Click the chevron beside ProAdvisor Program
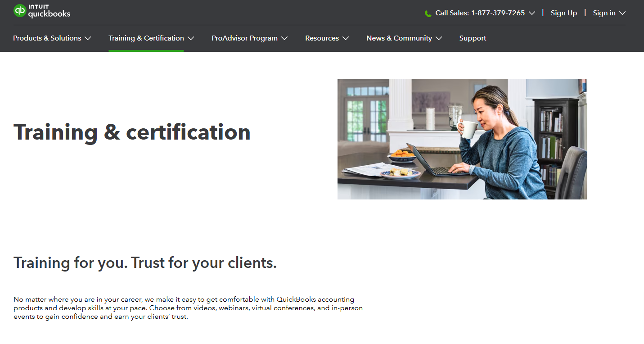The image size is (644, 344). [x=285, y=38]
